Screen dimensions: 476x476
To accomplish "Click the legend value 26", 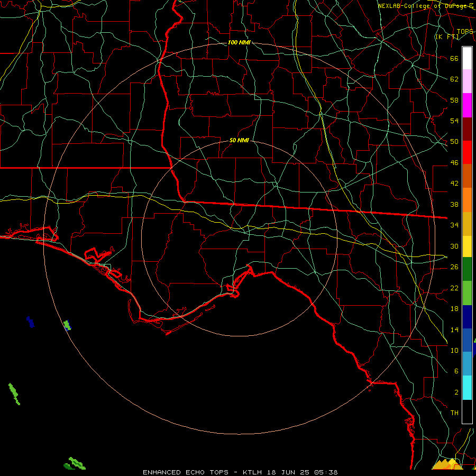I will pyautogui.click(x=454, y=267).
